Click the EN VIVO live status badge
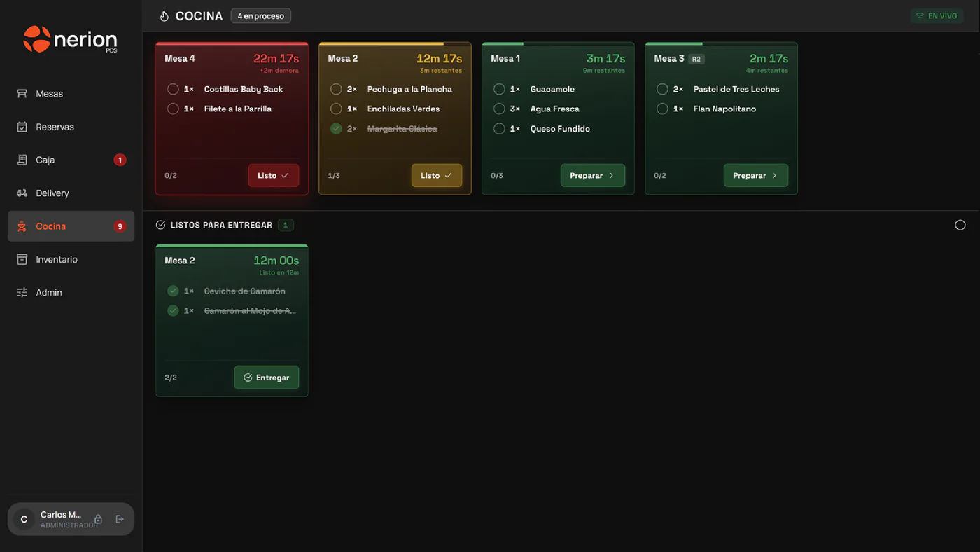The image size is (980, 552). (937, 15)
